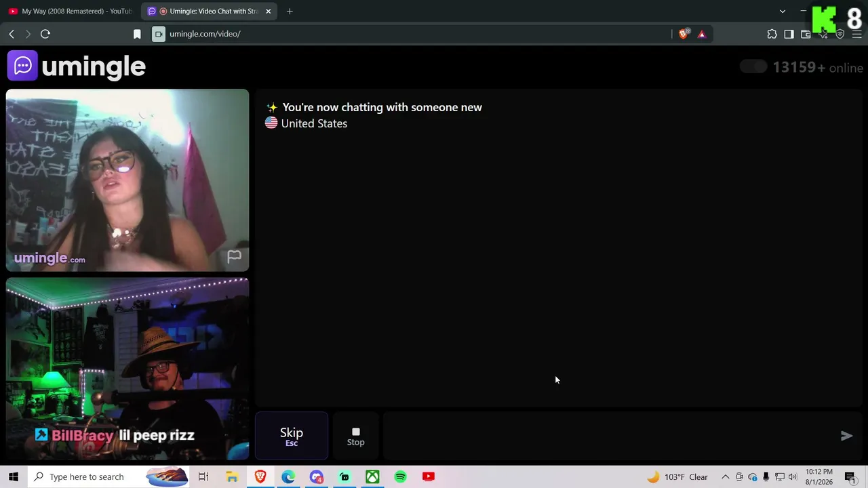This screenshot has width=868, height=488.
Task: Open Xbox app from the taskbar
Action: click(x=372, y=476)
